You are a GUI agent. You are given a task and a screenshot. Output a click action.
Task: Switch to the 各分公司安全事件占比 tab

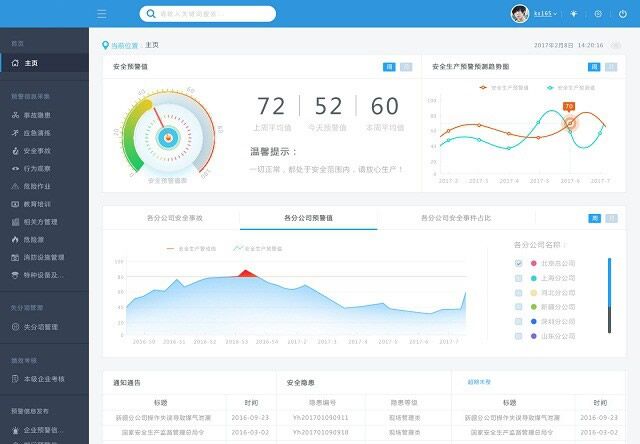456,218
